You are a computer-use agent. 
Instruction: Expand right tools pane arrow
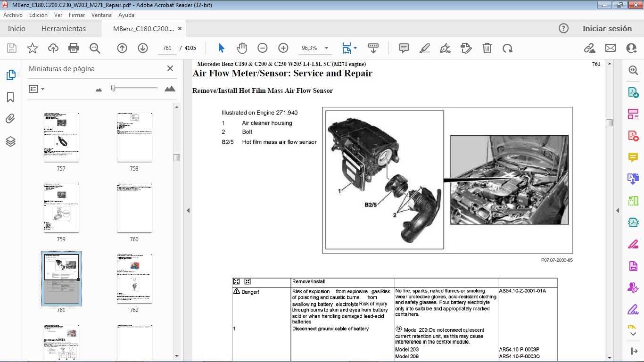tap(617, 210)
